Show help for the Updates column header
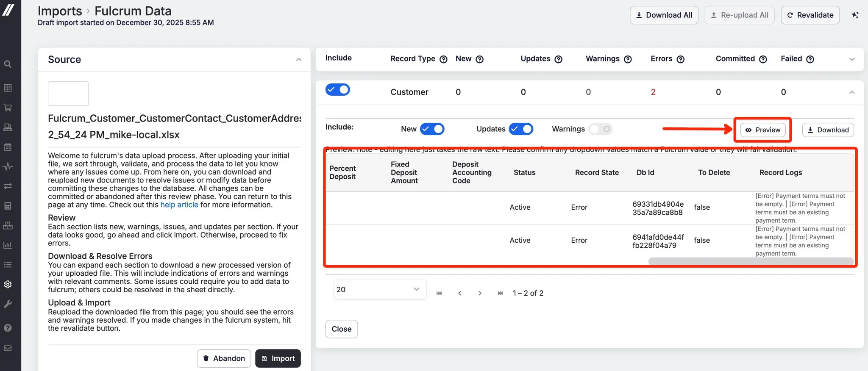The width and height of the screenshot is (868, 371). coord(558,59)
